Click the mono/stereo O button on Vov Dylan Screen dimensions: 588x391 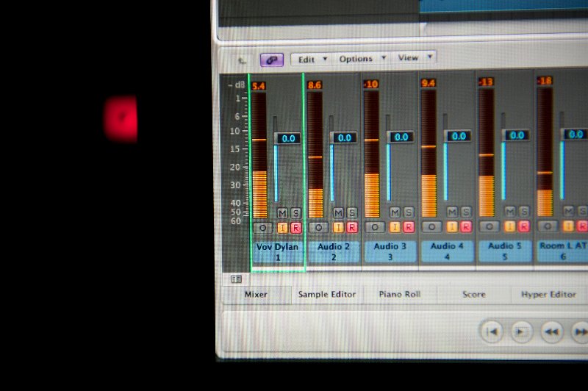point(263,228)
